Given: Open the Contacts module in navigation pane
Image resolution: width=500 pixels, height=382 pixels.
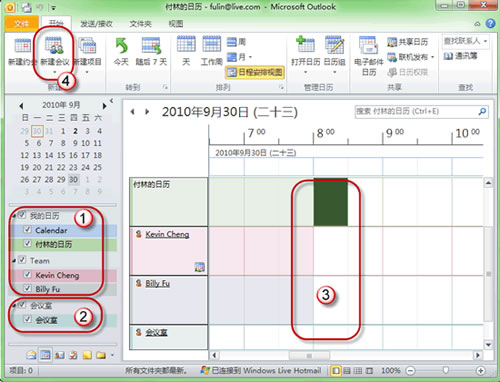Looking at the screenshot, I should (59, 355).
